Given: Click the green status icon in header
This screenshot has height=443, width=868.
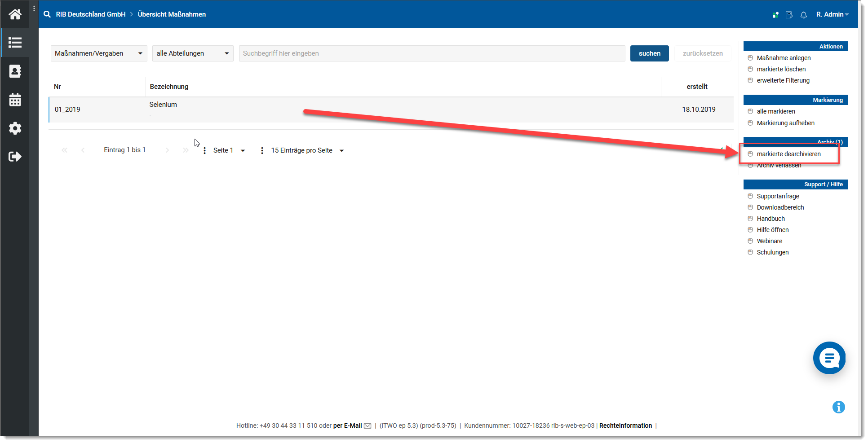Looking at the screenshot, I should click(x=775, y=15).
